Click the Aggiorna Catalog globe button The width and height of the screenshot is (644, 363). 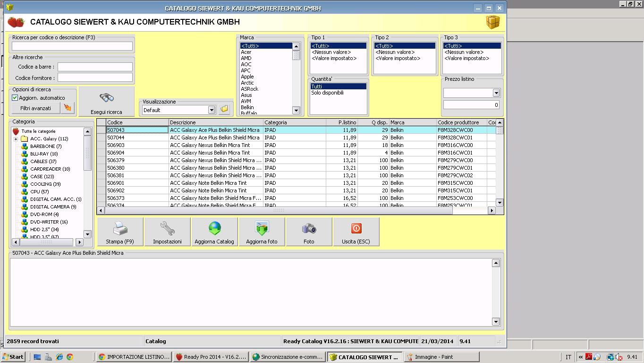pos(214,232)
